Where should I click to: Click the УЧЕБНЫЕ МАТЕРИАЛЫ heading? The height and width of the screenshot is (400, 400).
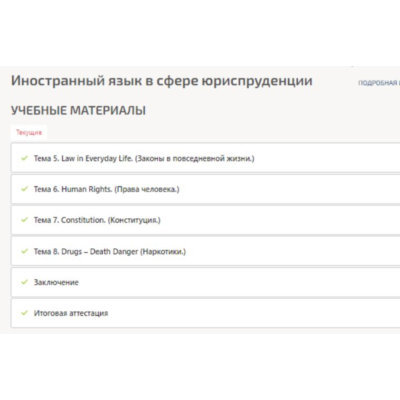[x=78, y=110]
